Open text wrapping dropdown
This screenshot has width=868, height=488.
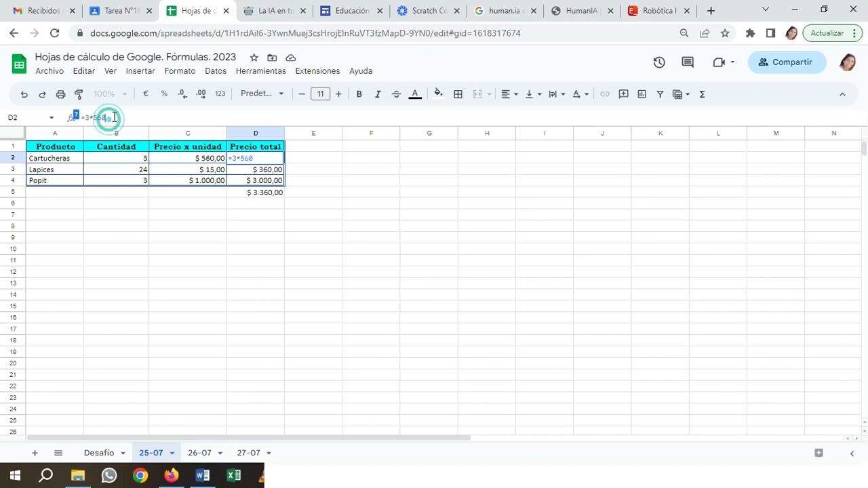556,94
